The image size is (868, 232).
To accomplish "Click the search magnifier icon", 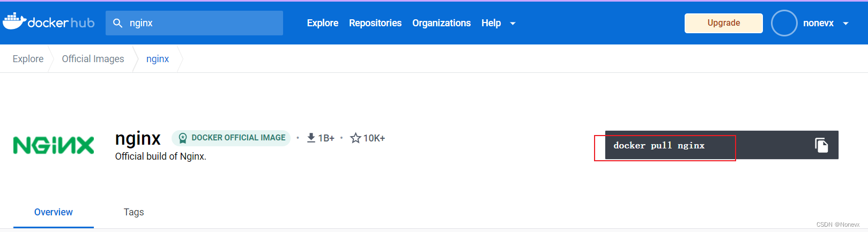I will coord(118,23).
